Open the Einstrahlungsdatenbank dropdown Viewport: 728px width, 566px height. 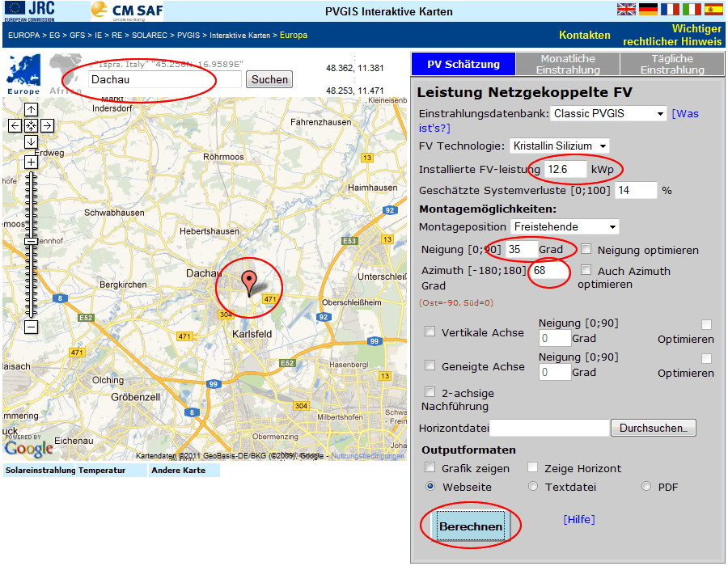[607, 114]
